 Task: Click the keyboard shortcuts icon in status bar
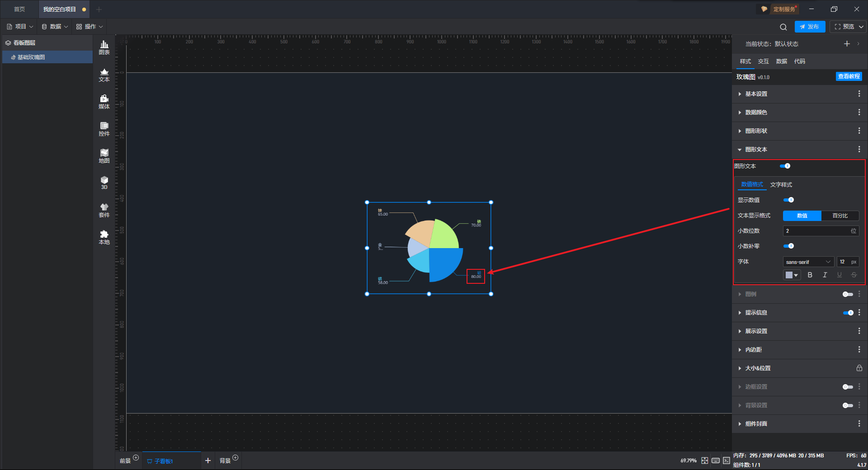tap(716, 461)
